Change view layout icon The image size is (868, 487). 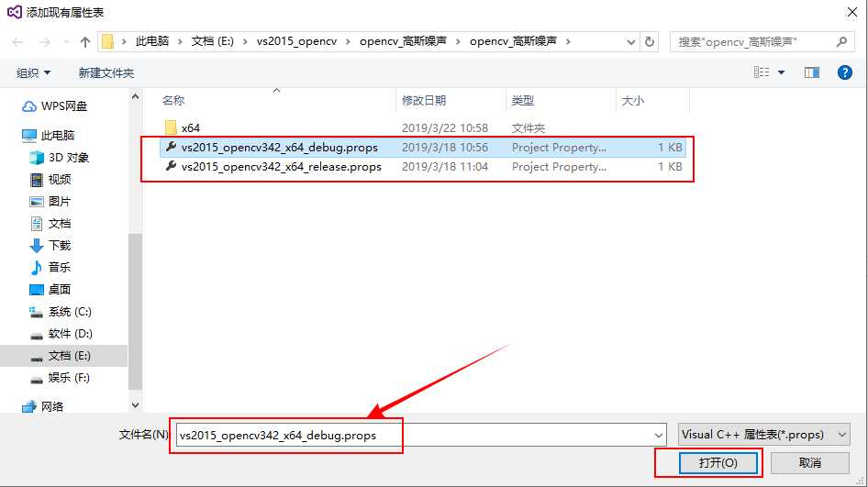(x=762, y=72)
